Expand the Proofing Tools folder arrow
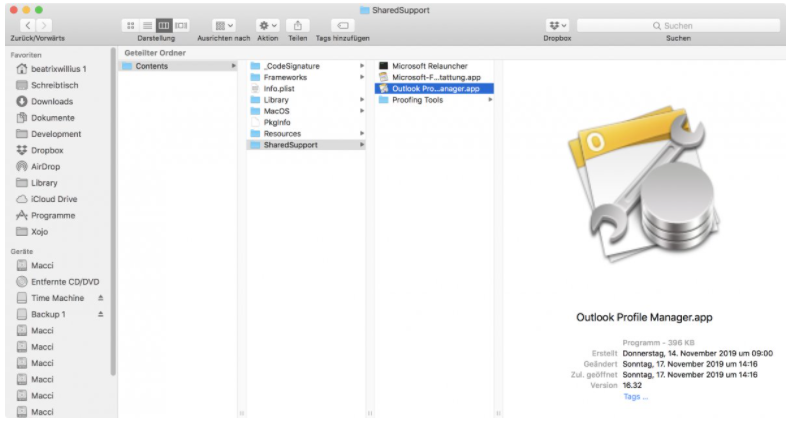Image resolution: width=788 pixels, height=421 pixels. tap(490, 100)
